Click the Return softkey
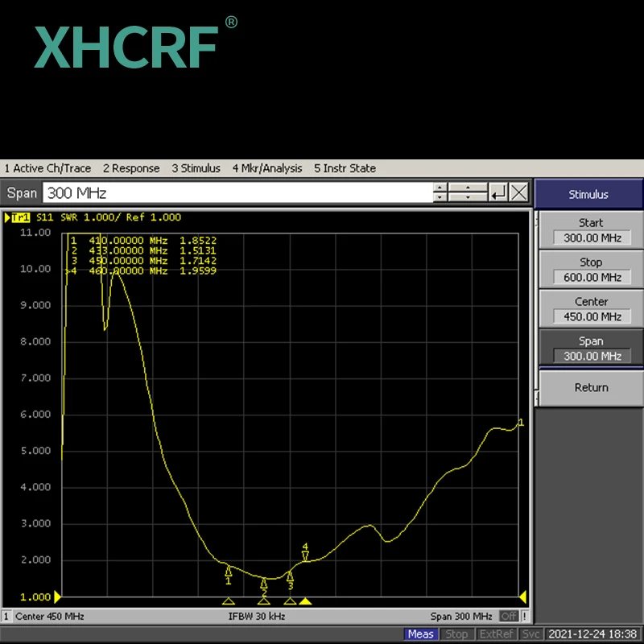This screenshot has height=644, width=644. pyautogui.click(x=591, y=388)
